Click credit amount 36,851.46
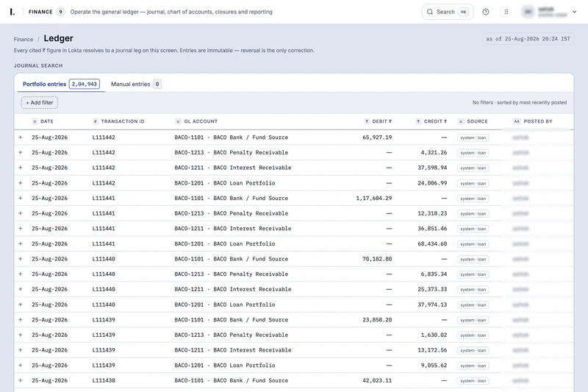This screenshot has height=392, width=588. 432,229
